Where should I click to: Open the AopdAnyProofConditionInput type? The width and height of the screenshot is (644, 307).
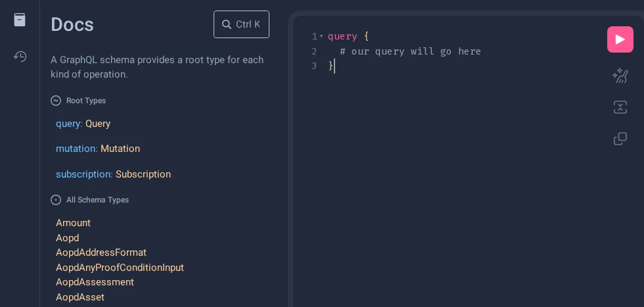[x=120, y=268]
